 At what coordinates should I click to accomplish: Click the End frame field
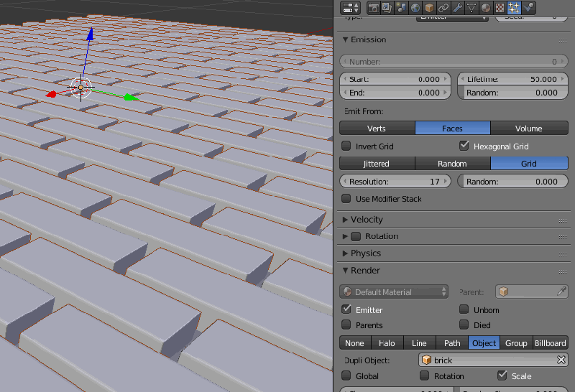(x=395, y=93)
